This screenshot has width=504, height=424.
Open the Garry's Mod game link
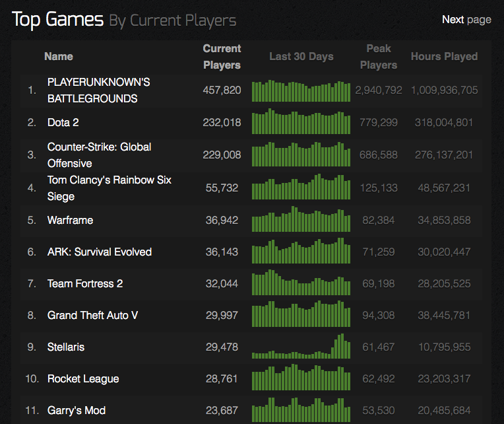click(76, 411)
